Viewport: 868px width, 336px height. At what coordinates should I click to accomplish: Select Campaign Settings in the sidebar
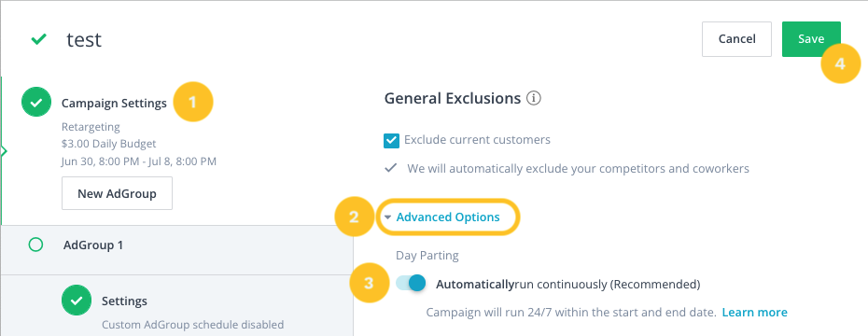pos(114,103)
